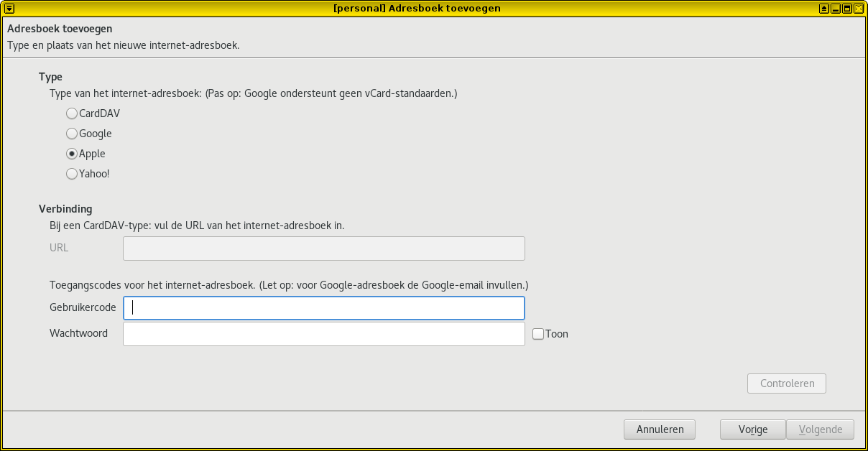Shade the window using title bar roll-up icon
The width and height of the screenshot is (868, 451).
point(824,9)
